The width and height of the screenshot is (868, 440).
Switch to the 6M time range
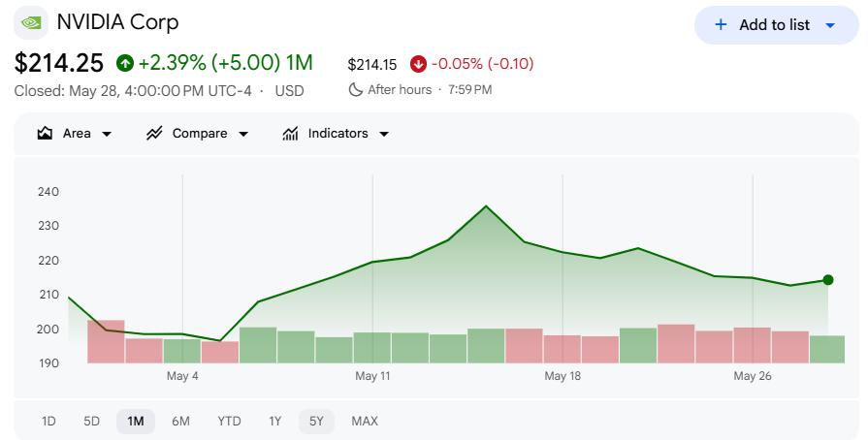pyautogui.click(x=180, y=422)
